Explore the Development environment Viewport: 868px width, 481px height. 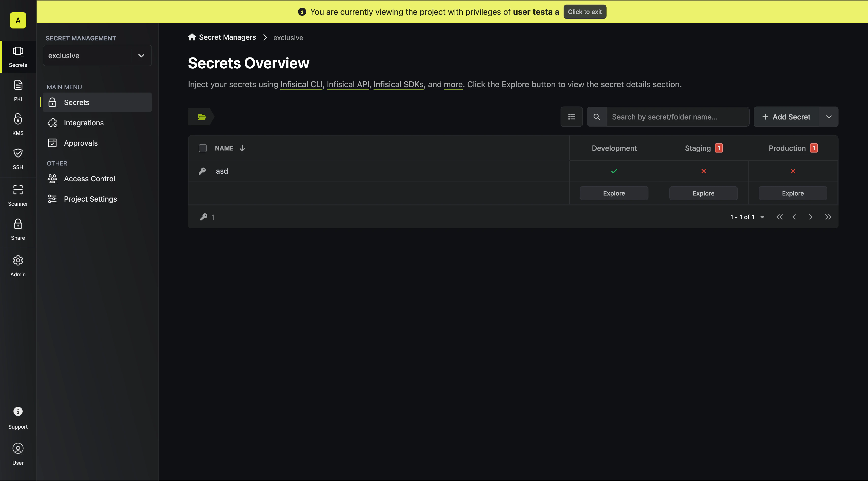pyautogui.click(x=614, y=193)
